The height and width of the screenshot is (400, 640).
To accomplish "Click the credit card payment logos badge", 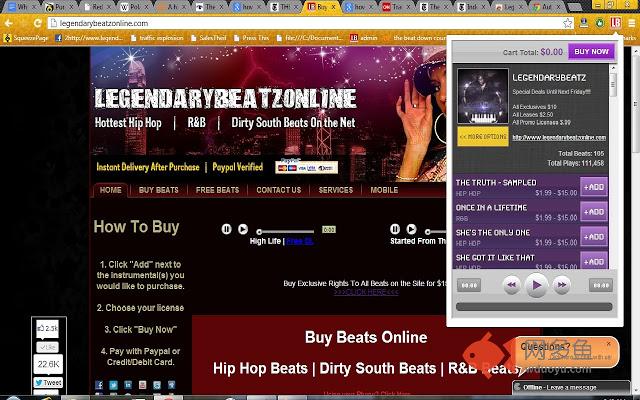I will point(307,167).
